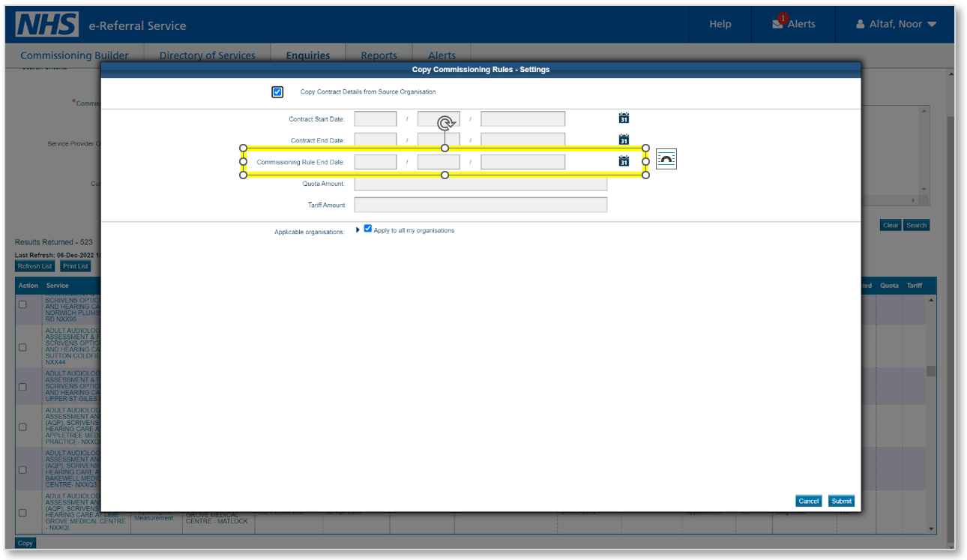This screenshot has width=967, height=560.
Task: Click the Quota column header
Action: coord(889,286)
